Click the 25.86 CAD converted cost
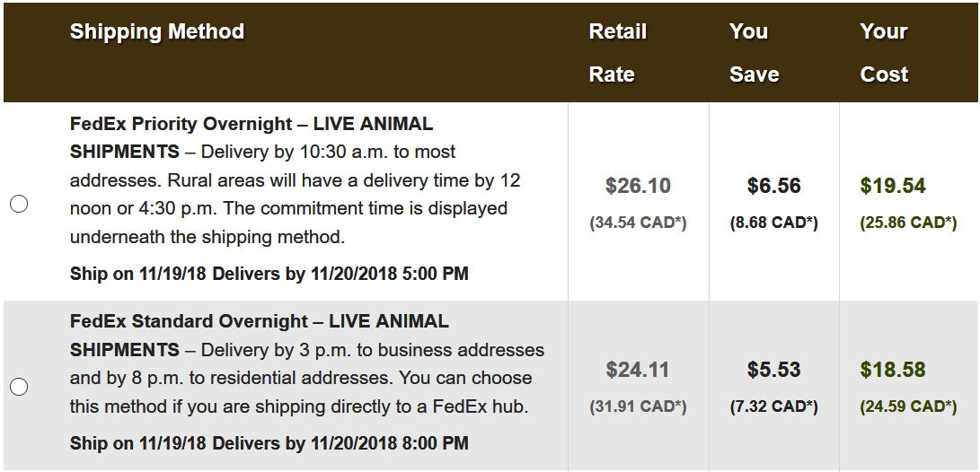The width and height of the screenshot is (980, 472). pos(907,223)
